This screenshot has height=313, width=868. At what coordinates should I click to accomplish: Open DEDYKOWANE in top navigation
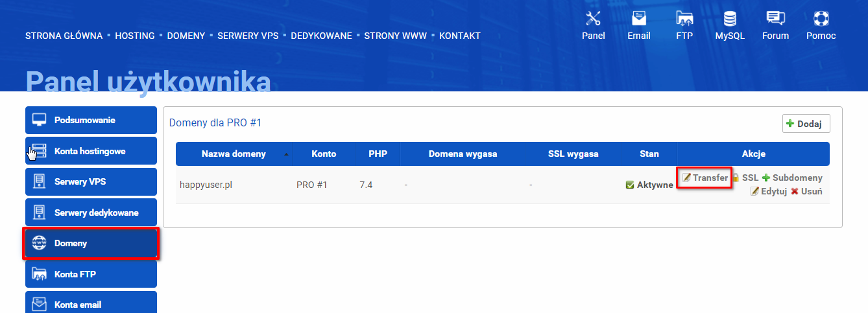click(321, 36)
